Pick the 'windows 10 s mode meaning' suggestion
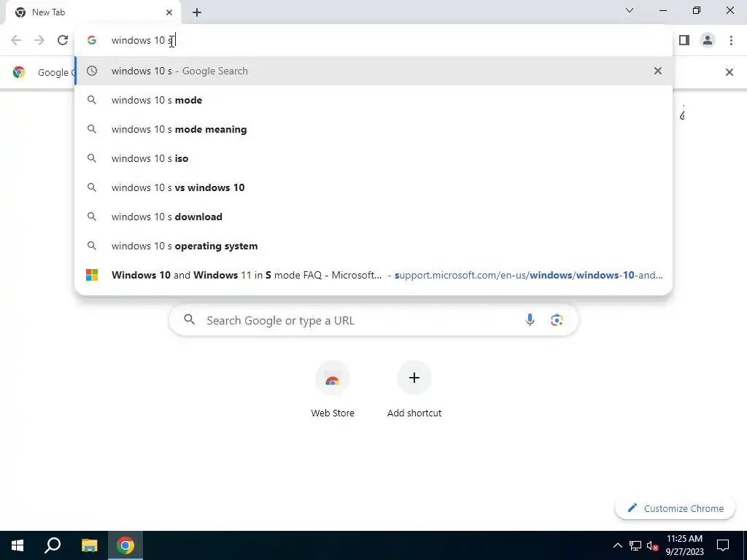The image size is (747, 560). pos(373,129)
